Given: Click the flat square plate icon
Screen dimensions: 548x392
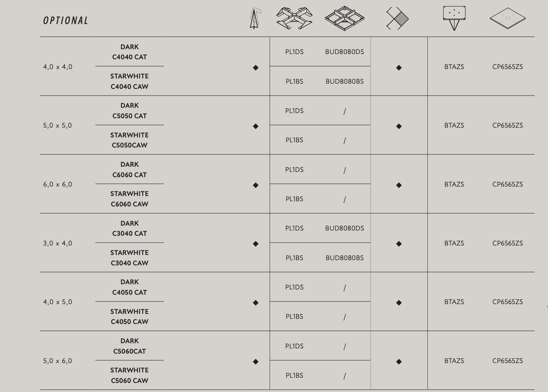Looking at the screenshot, I should pyautogui.click(x=508, y=18).
